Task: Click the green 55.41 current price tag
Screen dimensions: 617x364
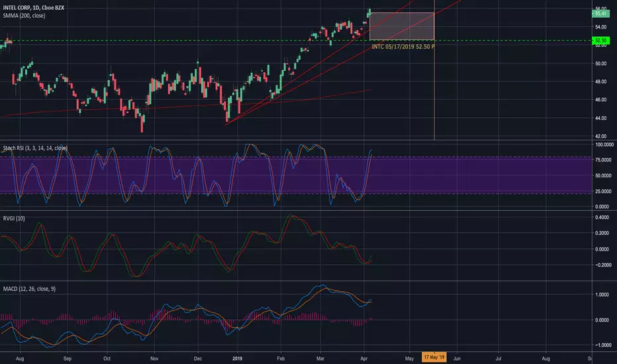Action: pyautogui.click(x=600, y=14)
